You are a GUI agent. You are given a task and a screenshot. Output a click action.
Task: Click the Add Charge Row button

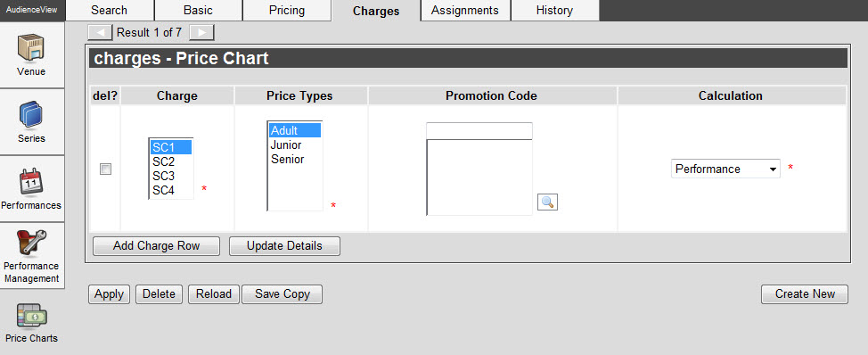156,246
